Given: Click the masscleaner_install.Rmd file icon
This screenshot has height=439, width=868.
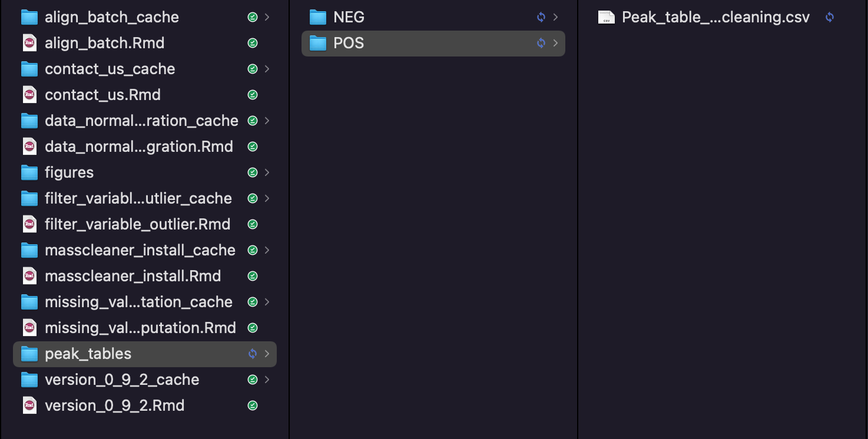Looking at the screenshot, I should [x=29, y=276].
